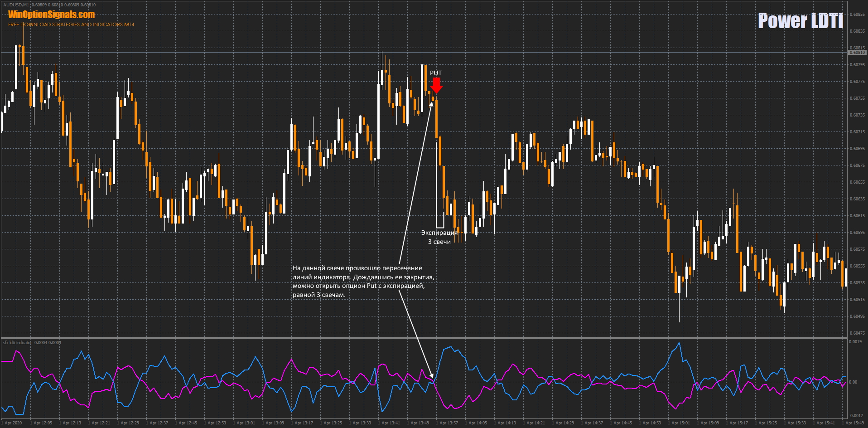Click the arrowhead pointing at the signal candle
The width and height of the screenshot is (868, 428).
click(x=431, y=103)
